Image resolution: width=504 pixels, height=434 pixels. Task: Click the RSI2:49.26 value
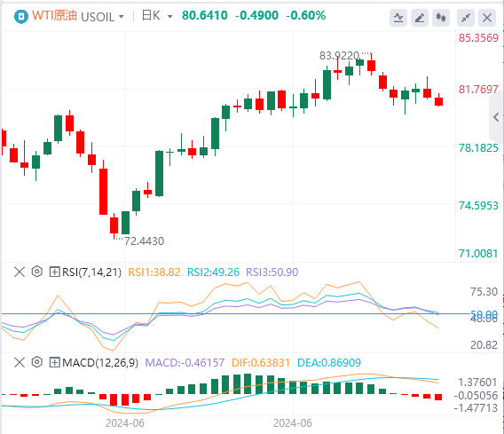pyautogui.click(x=214, y=272)
